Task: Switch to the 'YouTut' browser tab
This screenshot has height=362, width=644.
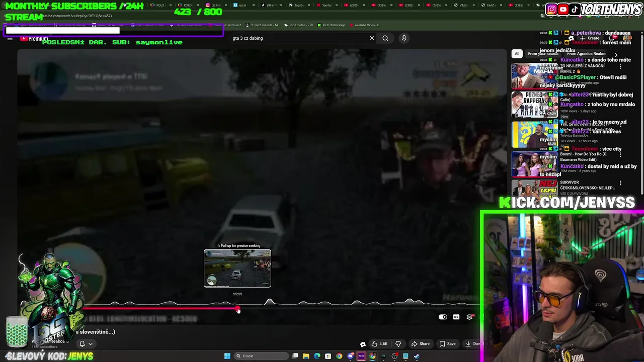Action: point(328,5)
